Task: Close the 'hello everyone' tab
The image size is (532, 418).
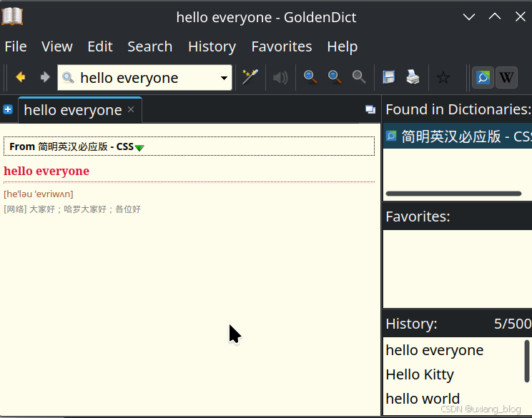Action: [x=131, y=109]
